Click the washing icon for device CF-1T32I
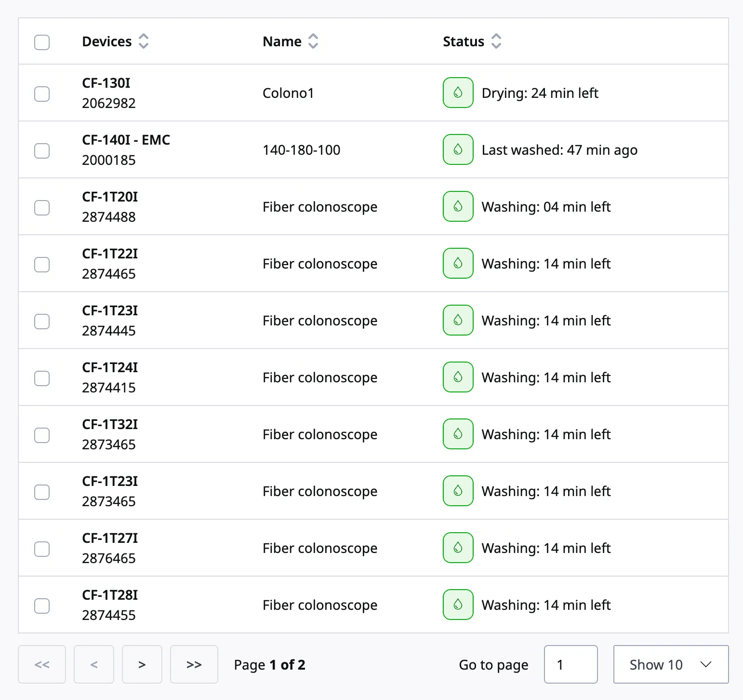Screen dimensions: 743x700 click(x=458, y=434)
